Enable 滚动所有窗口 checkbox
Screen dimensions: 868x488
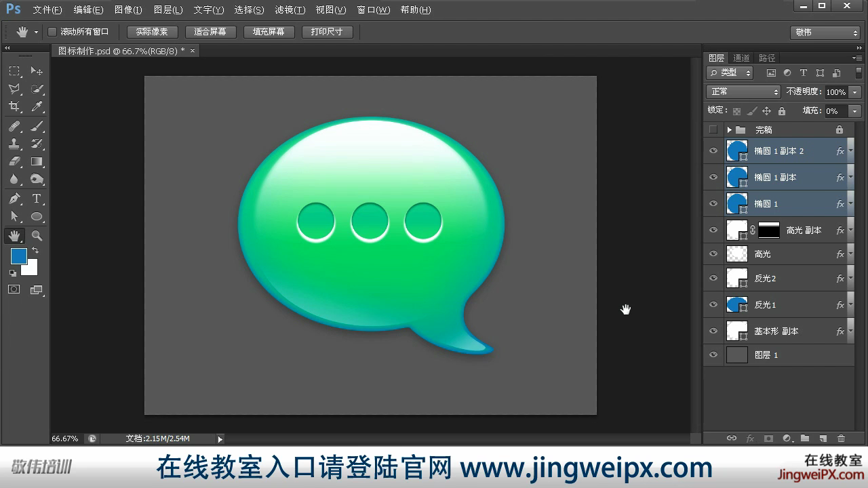point(52,32)
